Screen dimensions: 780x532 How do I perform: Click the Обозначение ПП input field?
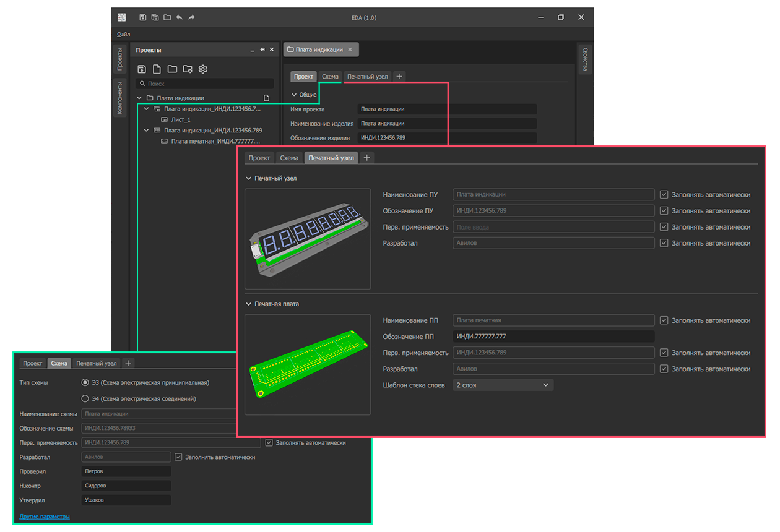click(553, 337)
